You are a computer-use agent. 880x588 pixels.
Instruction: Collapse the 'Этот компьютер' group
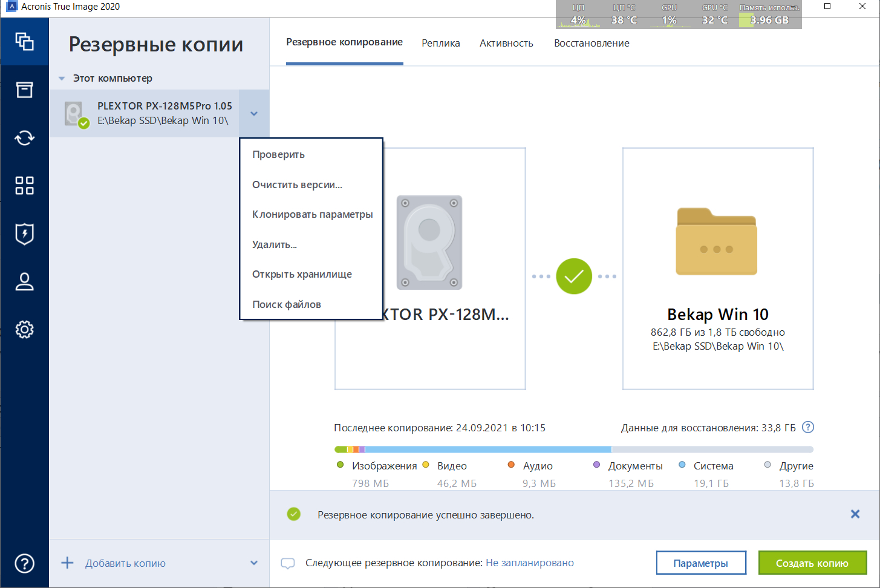pos(62,79)
